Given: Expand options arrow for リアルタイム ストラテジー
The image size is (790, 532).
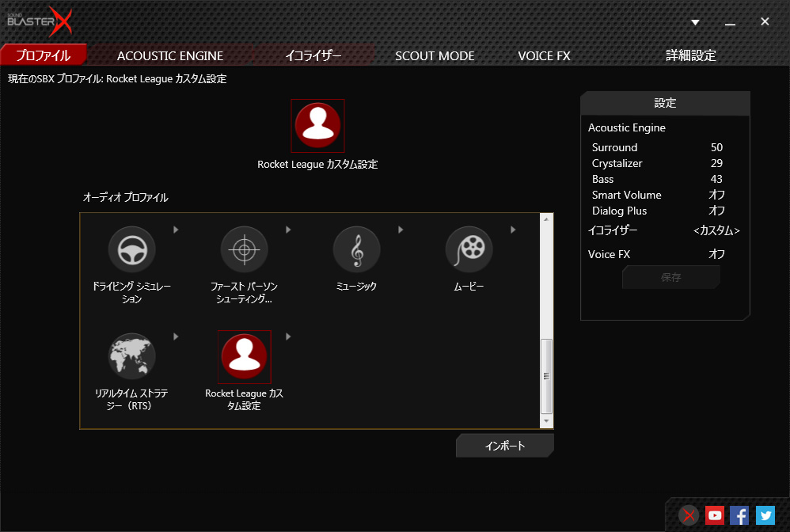Looking at the screenshot, I should tap(176, 336).
